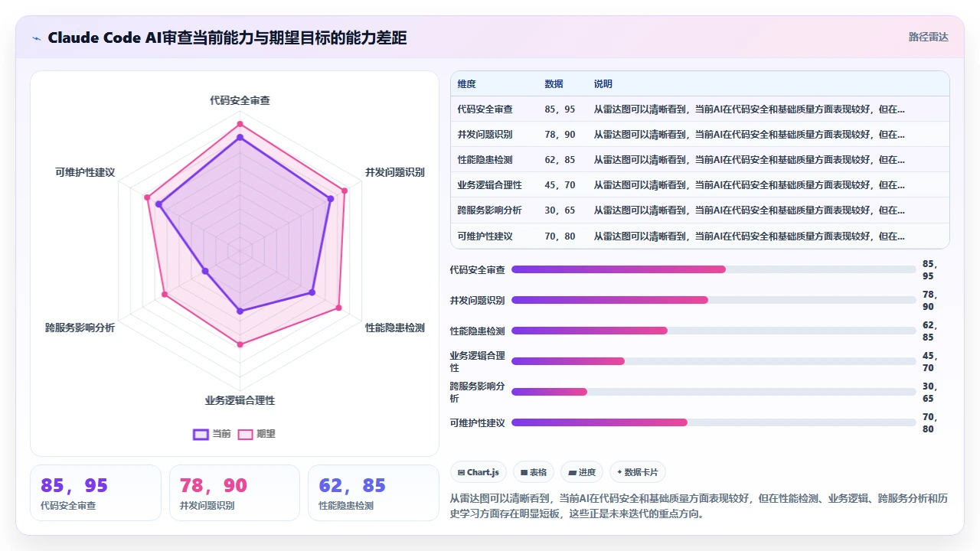Click the 性能隐患检测 progress bar
The height and width of the screenshot is (551, 980).
[x=714, y=331]
